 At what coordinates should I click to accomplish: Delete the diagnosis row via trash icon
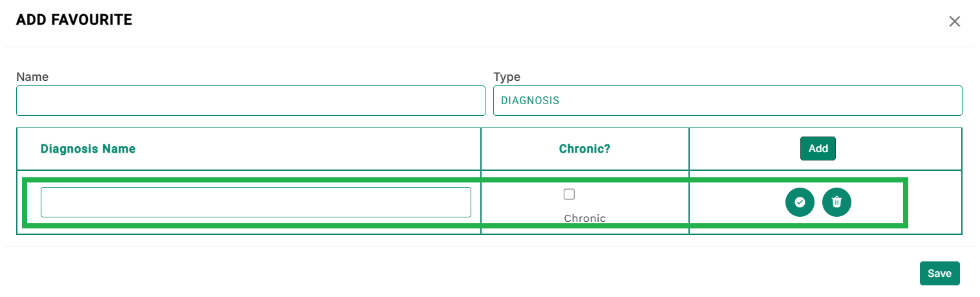(836, 203)
